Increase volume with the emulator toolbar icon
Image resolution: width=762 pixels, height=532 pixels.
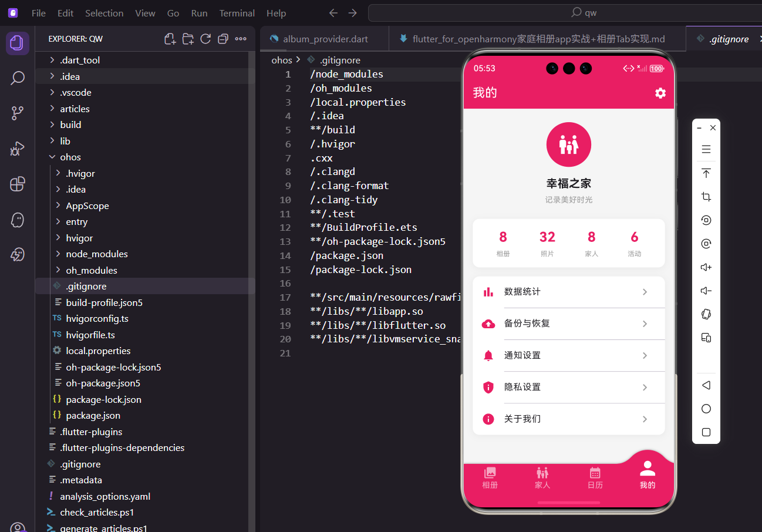point(706,267)
